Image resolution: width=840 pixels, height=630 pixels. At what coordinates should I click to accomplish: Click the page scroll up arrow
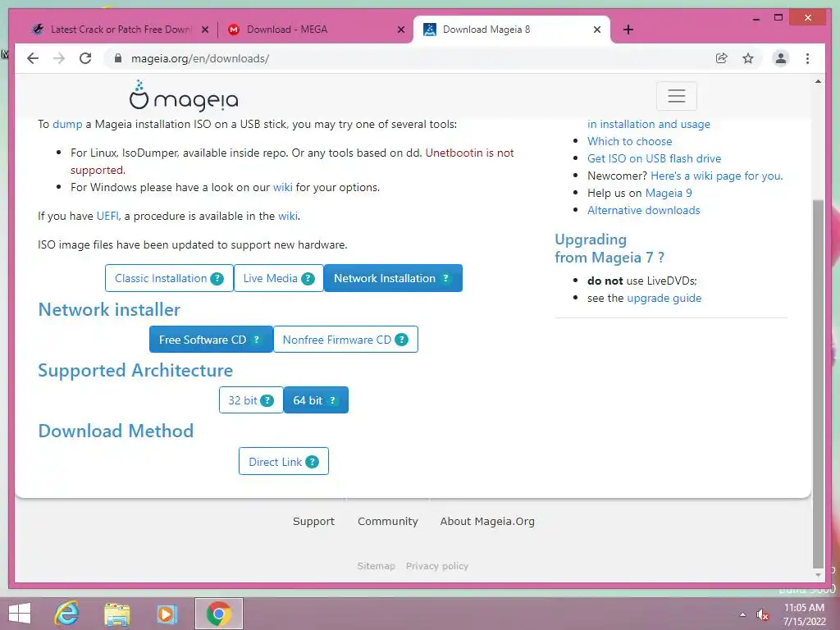tap(818, 81)
